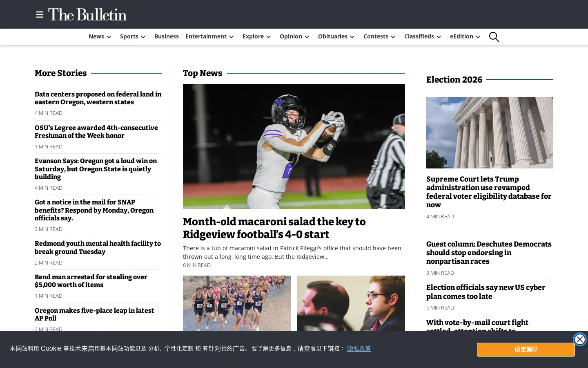
Task: Open SNAP benefits notice story
Action: click(94, 210)
